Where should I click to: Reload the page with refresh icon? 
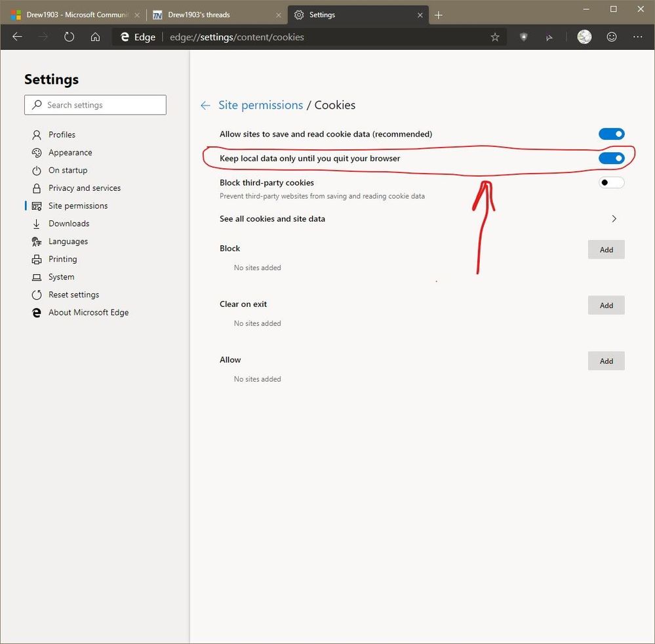69,37
